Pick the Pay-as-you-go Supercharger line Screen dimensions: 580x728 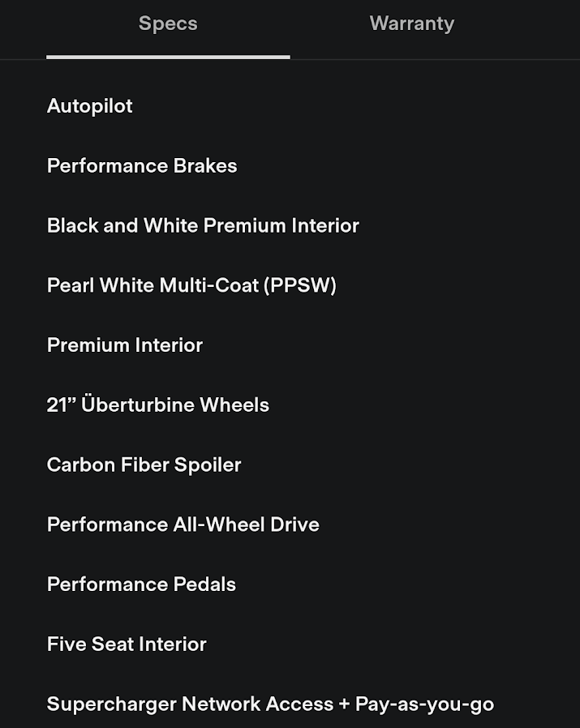(423, 704)
